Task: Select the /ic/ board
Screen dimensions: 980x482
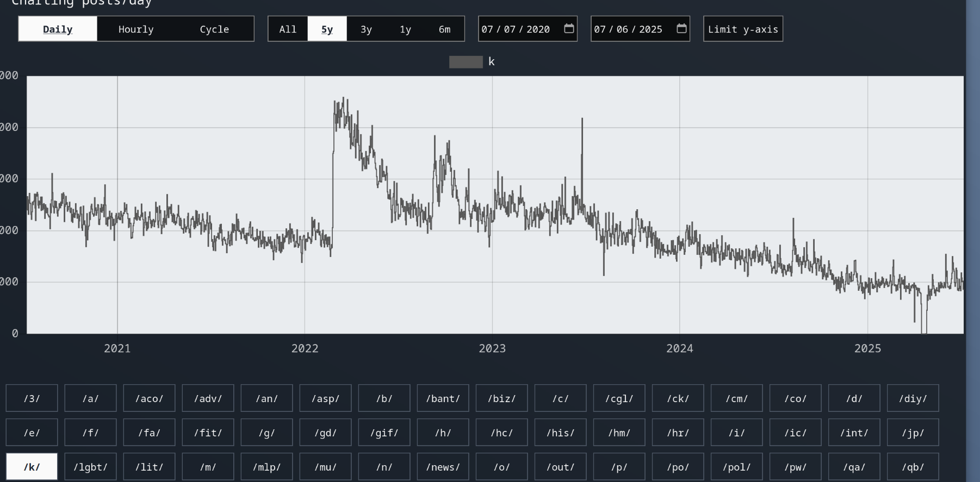Action: (795, 433)
